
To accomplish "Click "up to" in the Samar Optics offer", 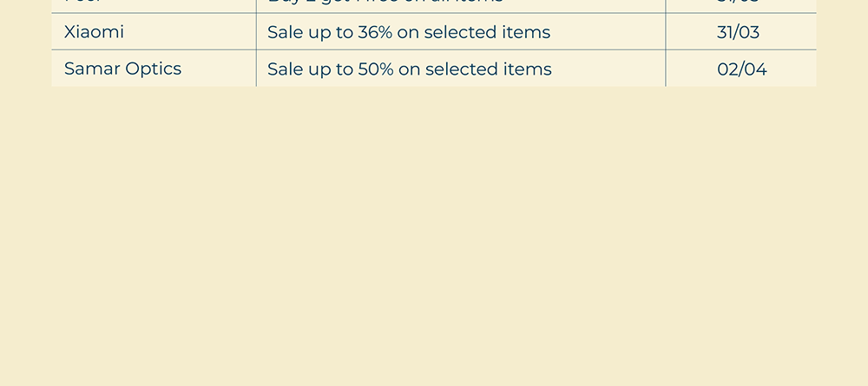I will 330,69.
